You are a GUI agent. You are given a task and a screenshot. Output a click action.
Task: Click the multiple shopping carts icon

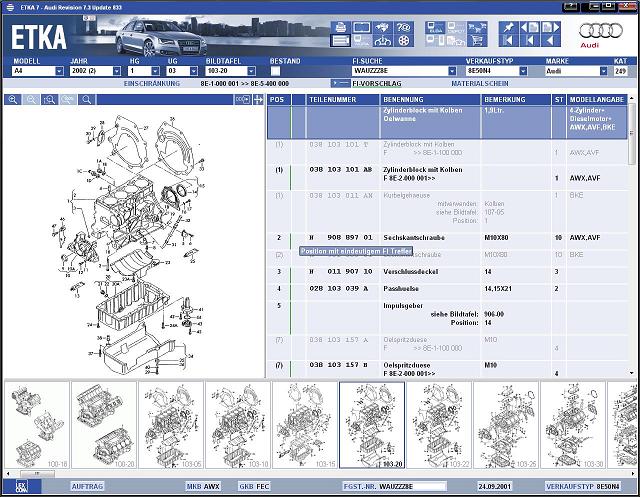coord(477,28)
